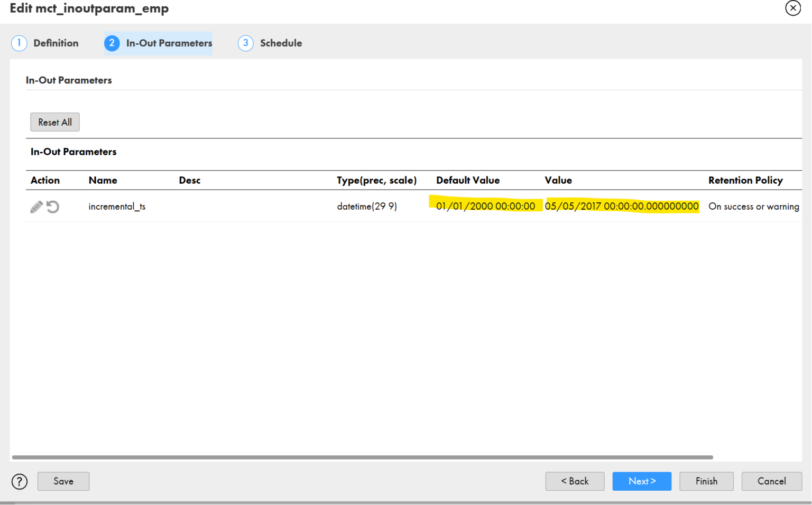This screenshot has height=505, width=812.
Task: Click the step 2 circle icon
Action: tap(112, 43)
